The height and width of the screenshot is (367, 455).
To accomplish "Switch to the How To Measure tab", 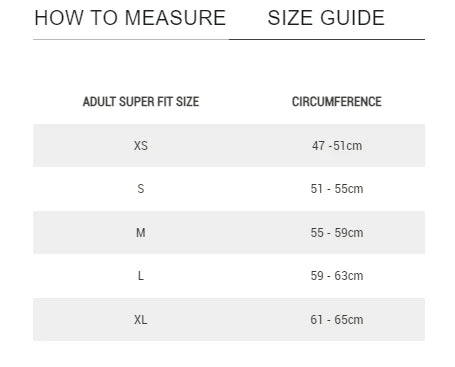I will tap(130, 18).
